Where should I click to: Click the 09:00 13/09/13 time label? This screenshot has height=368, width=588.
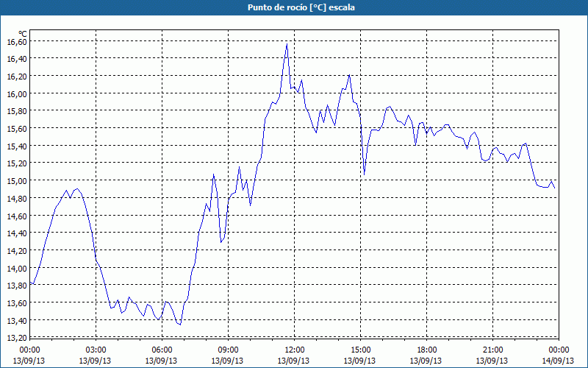click(x=228, y=355)
